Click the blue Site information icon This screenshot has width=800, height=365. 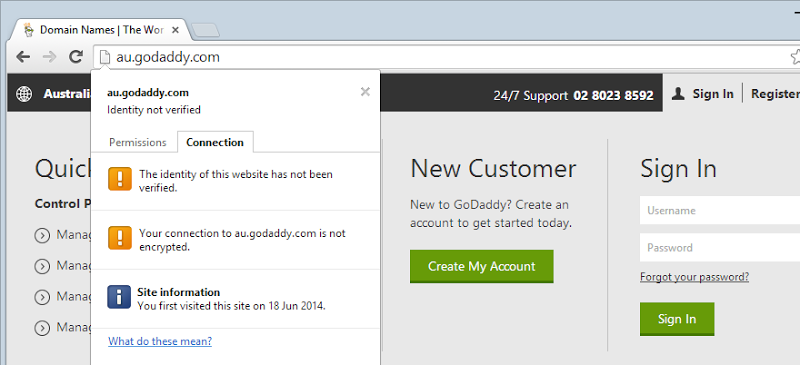119,297
